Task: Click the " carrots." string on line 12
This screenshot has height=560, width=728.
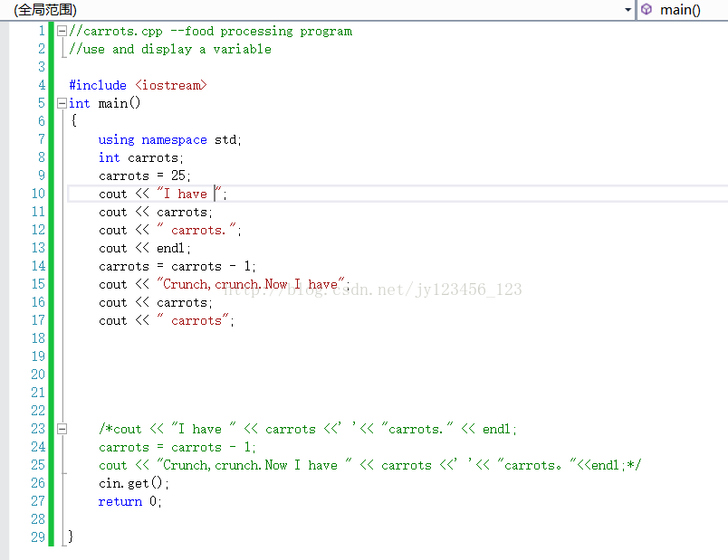Action: [x=196, y=230]
